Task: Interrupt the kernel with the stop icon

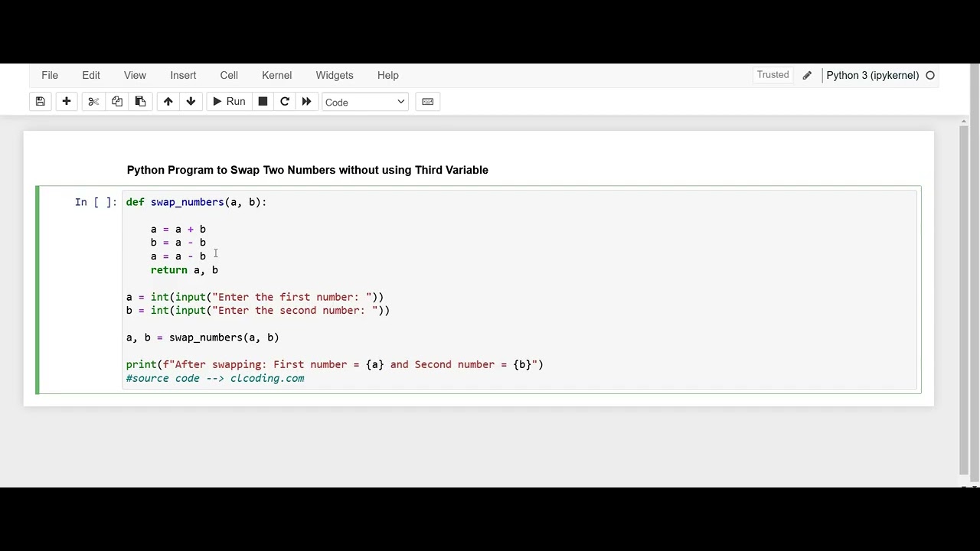Action: 263,102
